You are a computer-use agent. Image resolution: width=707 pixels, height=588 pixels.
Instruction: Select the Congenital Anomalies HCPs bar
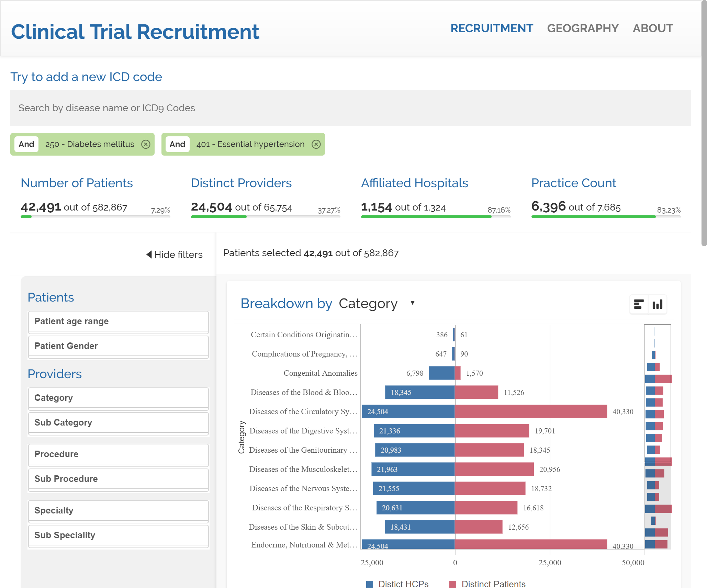[442, 373]
